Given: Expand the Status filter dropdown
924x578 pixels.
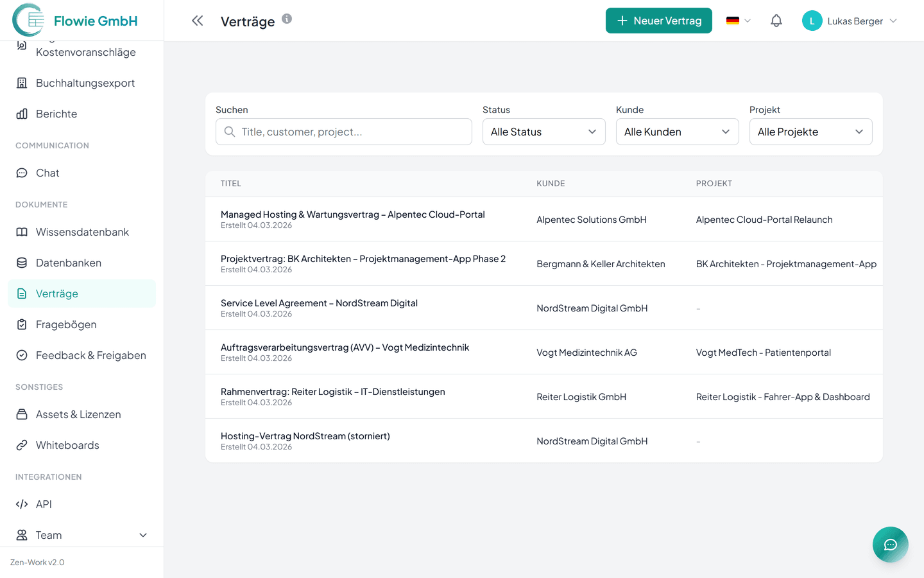Looking at the screenshot, I should click(x=543, y=131).
